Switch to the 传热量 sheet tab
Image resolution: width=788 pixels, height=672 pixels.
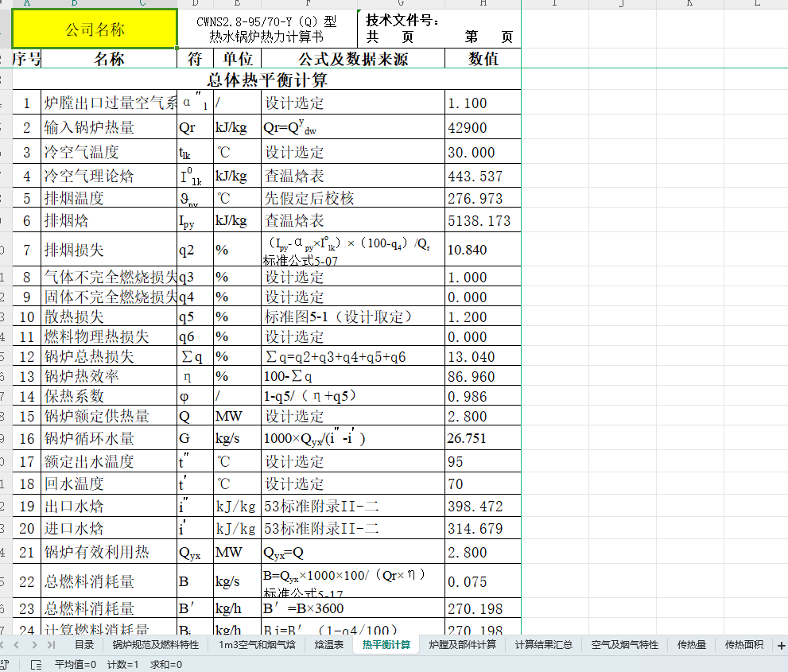tap(692, 645)
